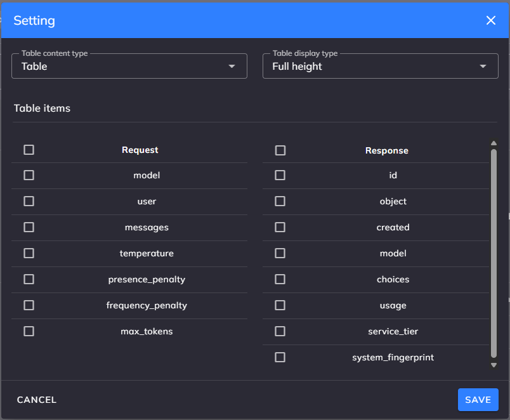Click the created label
Screen dimensions: 510x420
tap(393, 227)
